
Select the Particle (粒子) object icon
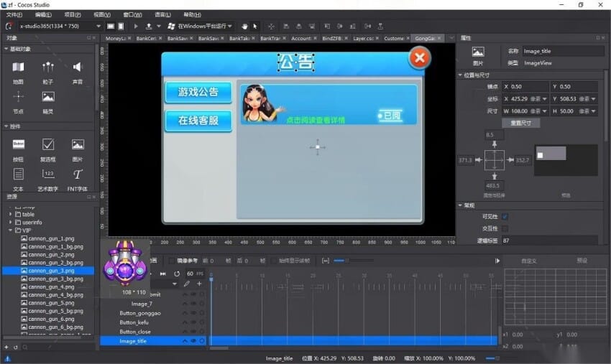tap(48, 67)
